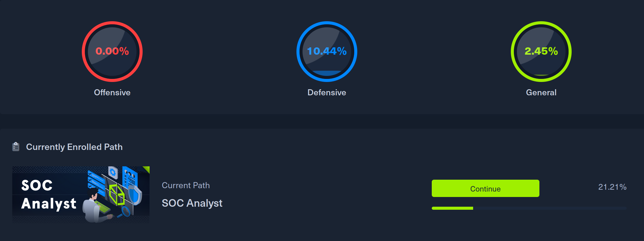Click the blue shield in the SOC Analyst artwork
This screenshot has height=241, width=644.
coord(135,195)
